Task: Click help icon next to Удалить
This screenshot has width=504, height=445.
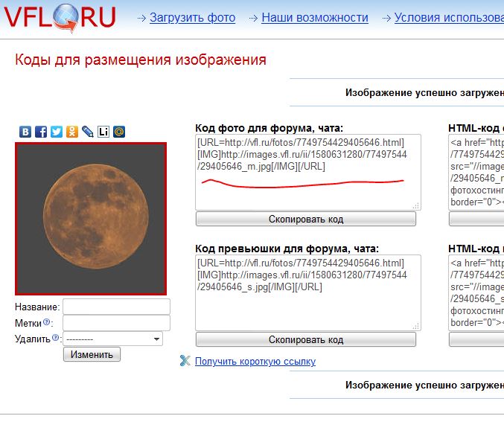Action: (55, 337)
